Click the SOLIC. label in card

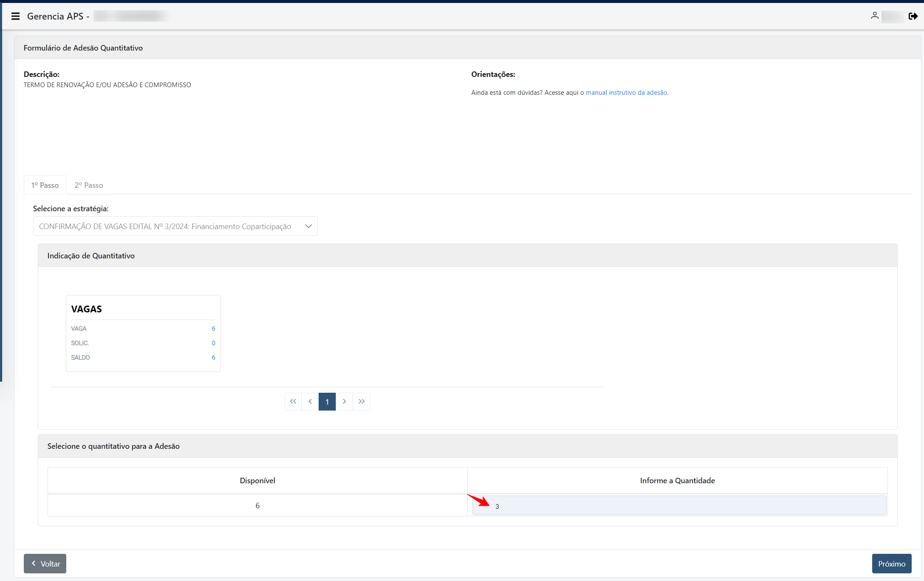pyautogui.click(x=80, y=343)
